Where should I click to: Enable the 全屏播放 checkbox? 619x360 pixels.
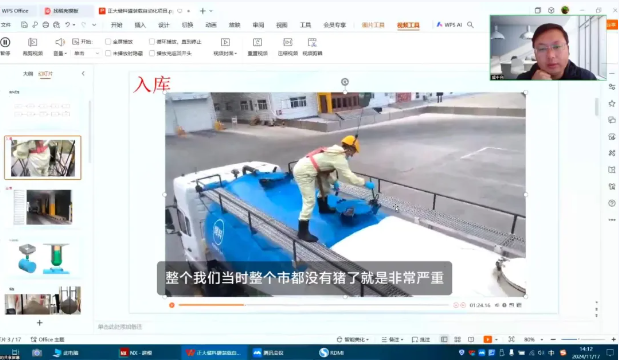[x=108, y=41]
